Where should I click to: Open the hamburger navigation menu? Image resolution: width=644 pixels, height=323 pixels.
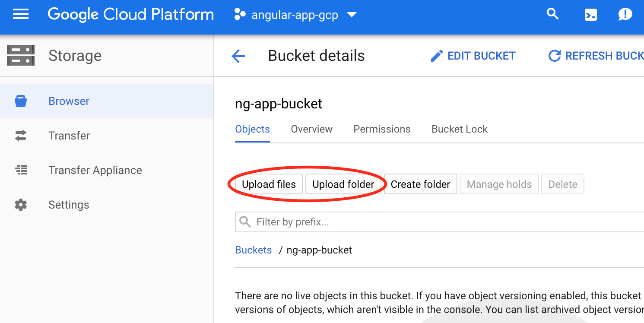point(21,15)
